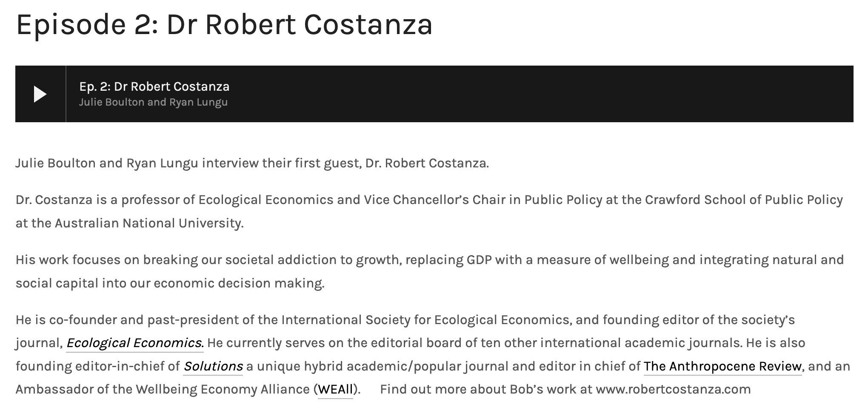The width and height of the screenshot is (868, 408).
Task: Click the audio player track title
Action: (x=154, y=86)
